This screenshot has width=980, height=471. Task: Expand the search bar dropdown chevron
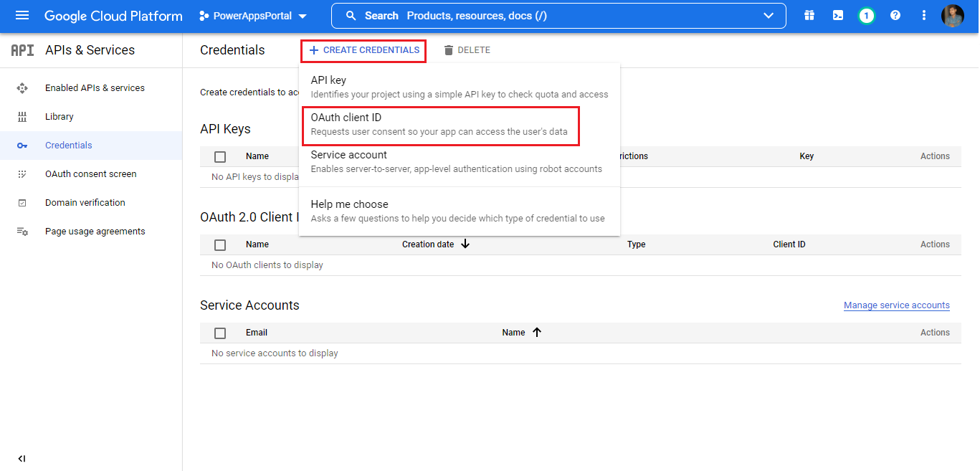(769, 16)
